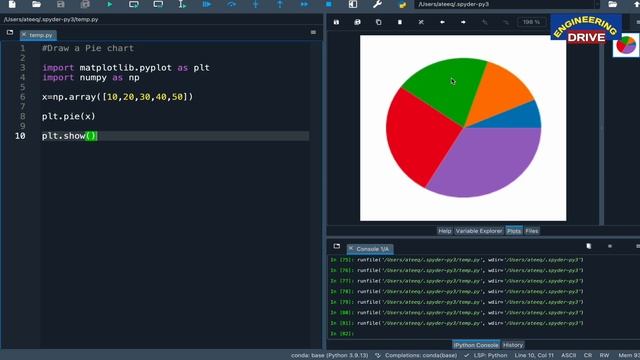640x360 pixels.
Task: Save all files toolbar icon
Action: click(85, 4)
